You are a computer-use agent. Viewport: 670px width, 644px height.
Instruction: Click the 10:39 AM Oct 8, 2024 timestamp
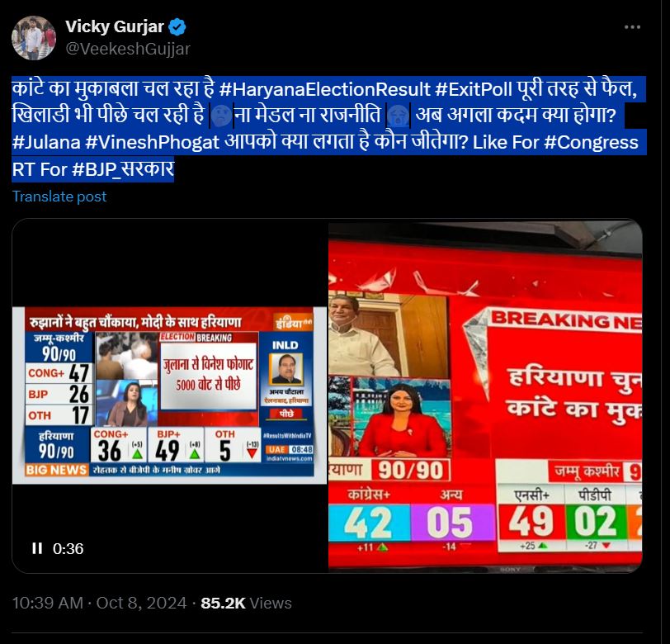pyautogui.click(x=99, y=603)
